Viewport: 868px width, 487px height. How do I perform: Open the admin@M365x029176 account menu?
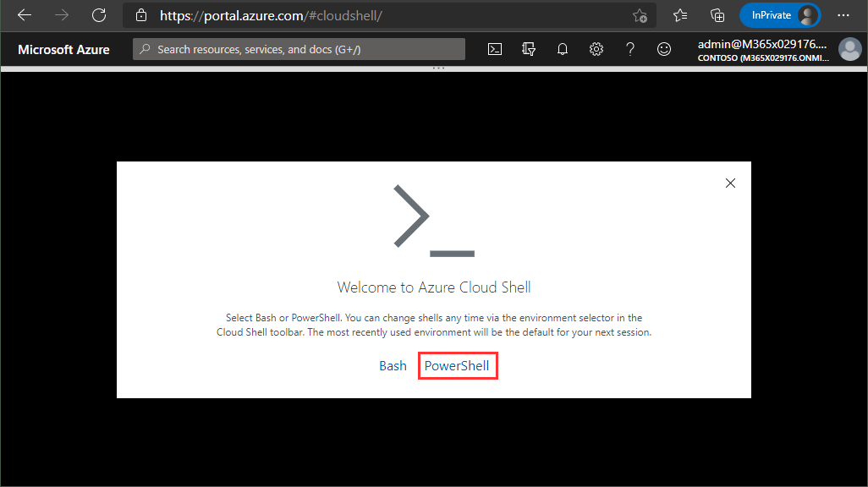tap(763, 50)
